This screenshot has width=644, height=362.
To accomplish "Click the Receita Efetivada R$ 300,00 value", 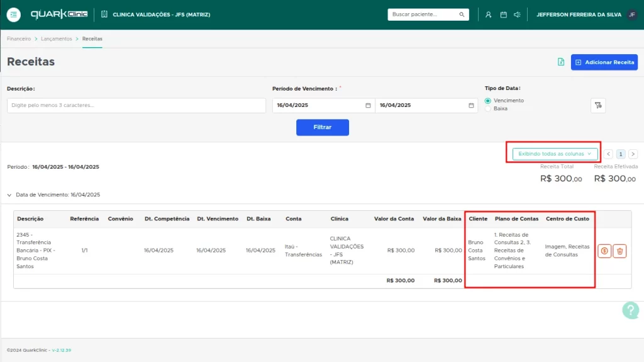I will point(615,179).
